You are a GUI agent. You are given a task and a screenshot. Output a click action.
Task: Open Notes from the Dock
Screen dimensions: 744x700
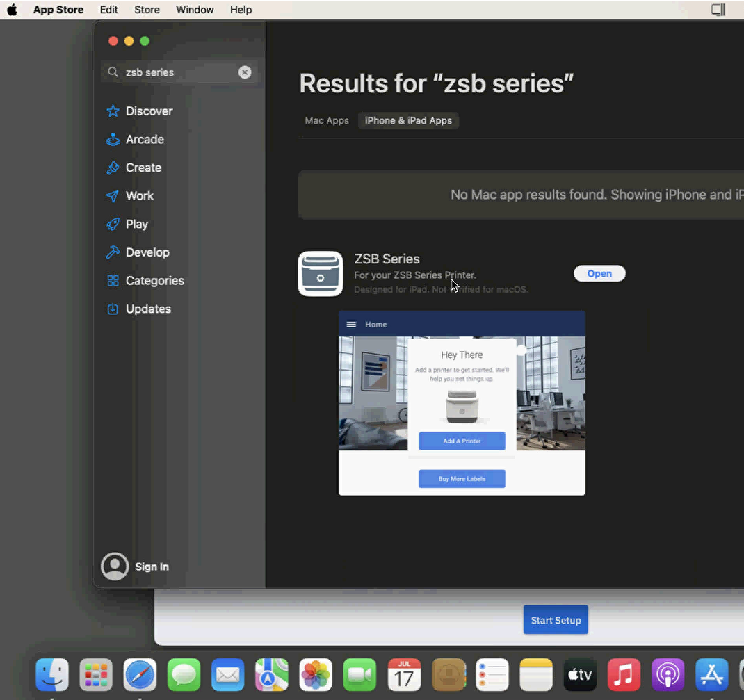click(536, 674)
